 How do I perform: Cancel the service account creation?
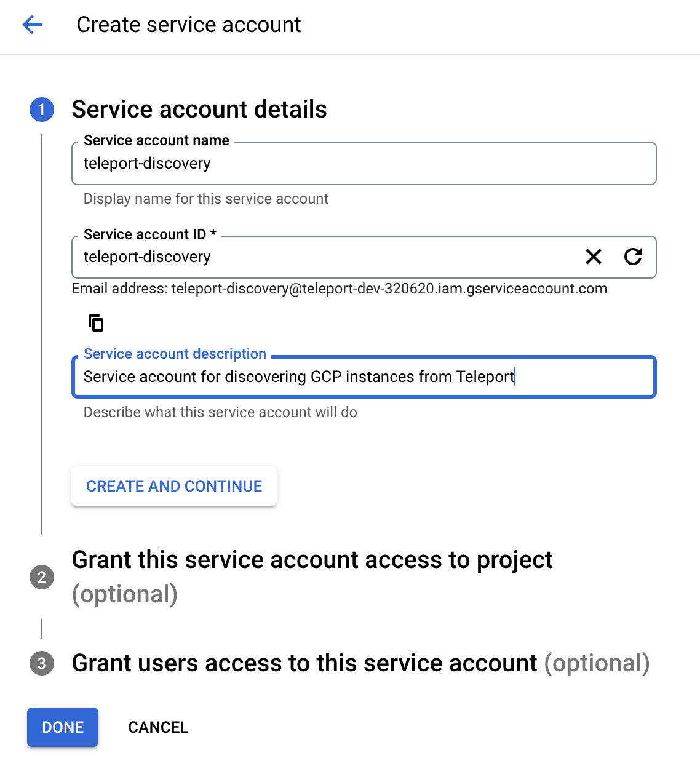tap(157, 727)
